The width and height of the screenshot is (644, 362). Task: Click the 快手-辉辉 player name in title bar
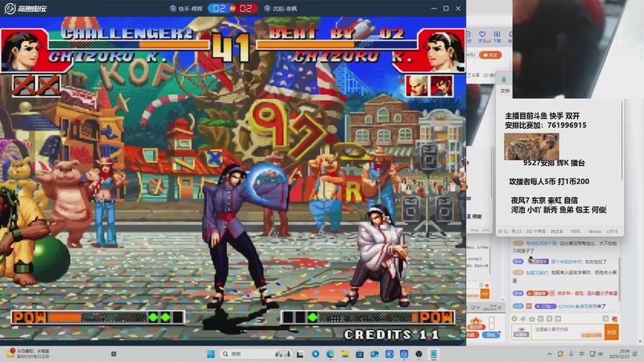coord(187,9)
